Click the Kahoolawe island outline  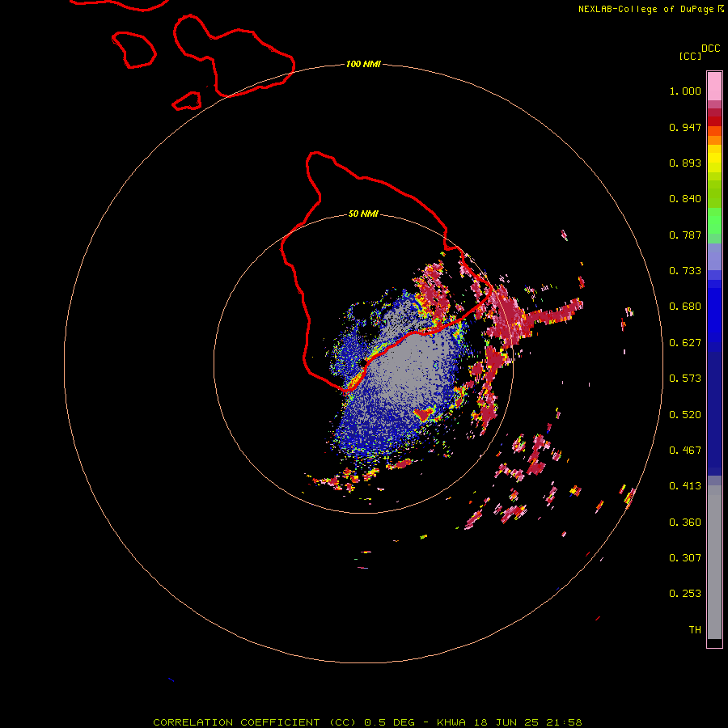(x=187, y=101)
